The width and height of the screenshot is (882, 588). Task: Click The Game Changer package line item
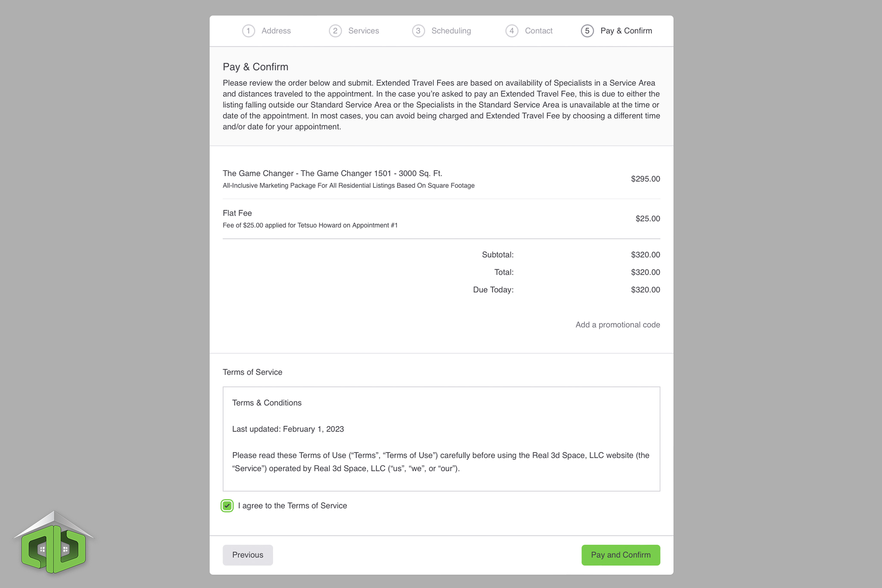click(441, 179)
